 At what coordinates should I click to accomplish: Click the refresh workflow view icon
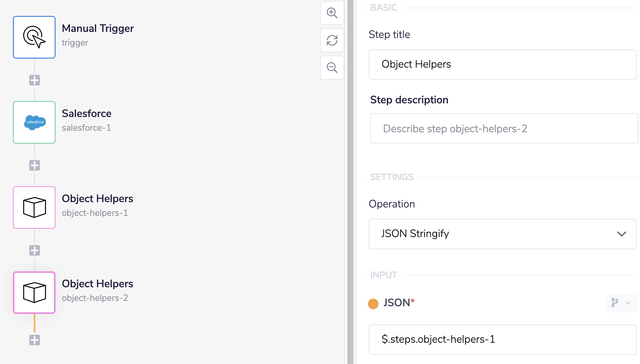(332, 40)
